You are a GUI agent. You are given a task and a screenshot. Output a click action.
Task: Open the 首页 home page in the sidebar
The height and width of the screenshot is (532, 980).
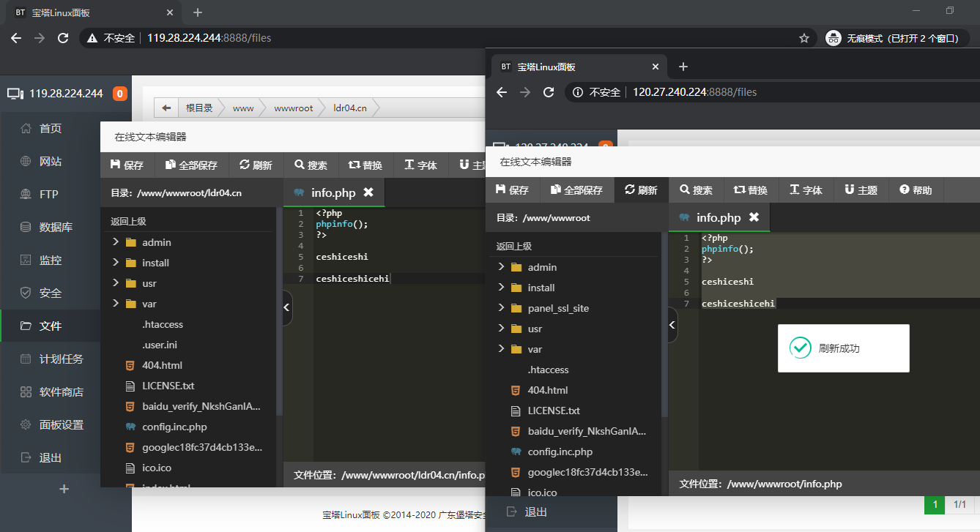50,129
